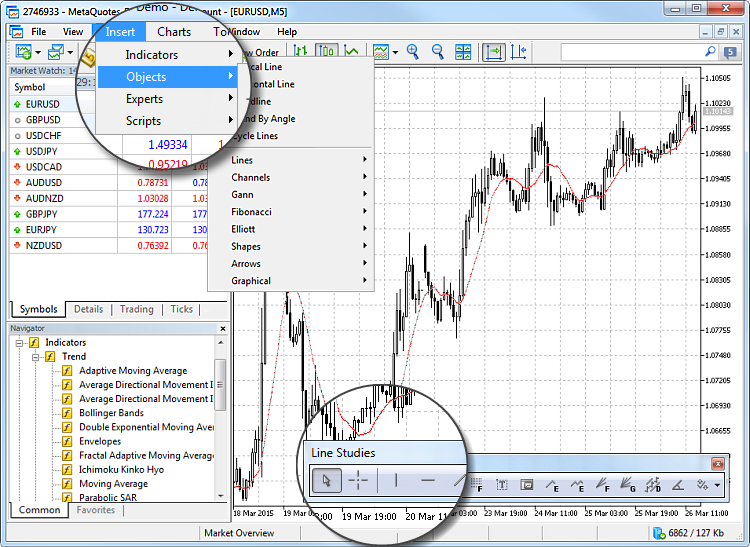
Task: Collapse the Trend folder in Navigator
Action: [35, 357]
